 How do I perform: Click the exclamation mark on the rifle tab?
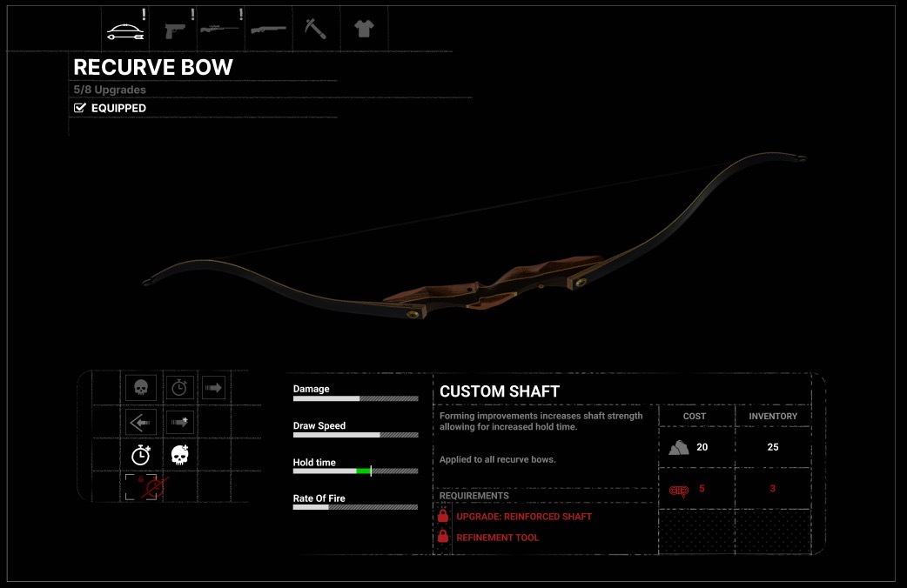(240, 15)
